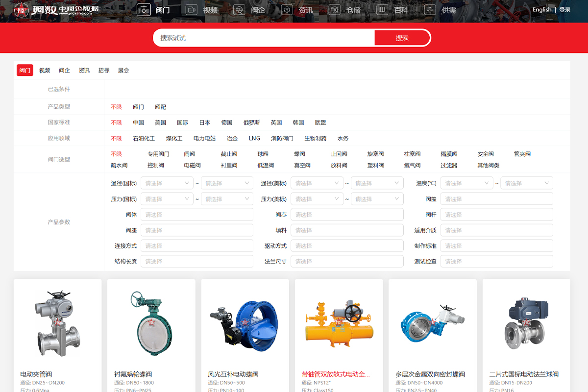Select 中国 under 国家标准 filter
This screenshot has width=588, height=392.
pyautogui.click(x=138, y=122)
